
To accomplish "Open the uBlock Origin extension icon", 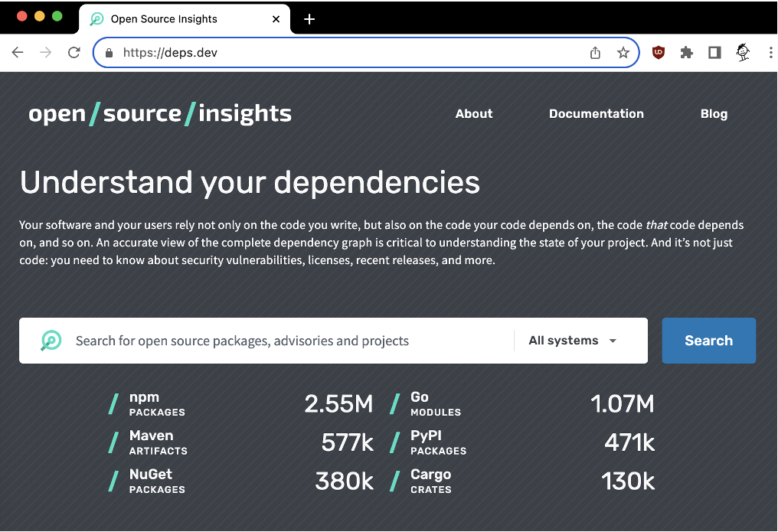I will [659, 52].
